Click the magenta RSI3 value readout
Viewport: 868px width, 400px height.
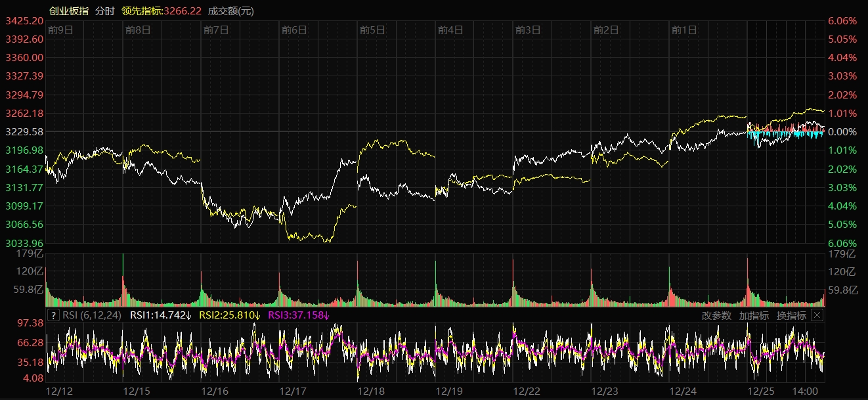[299, 315]
